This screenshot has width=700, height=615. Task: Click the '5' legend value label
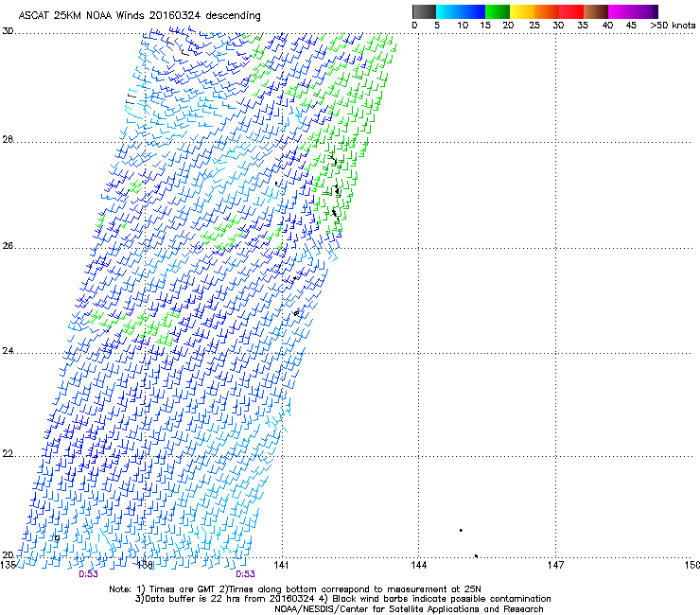pos(437,26)
